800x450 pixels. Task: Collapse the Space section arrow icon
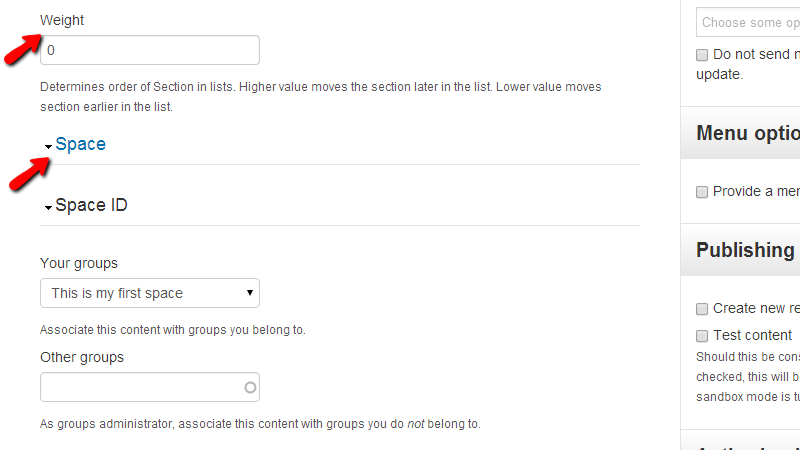pyautogui.click(x=48, y=147)
